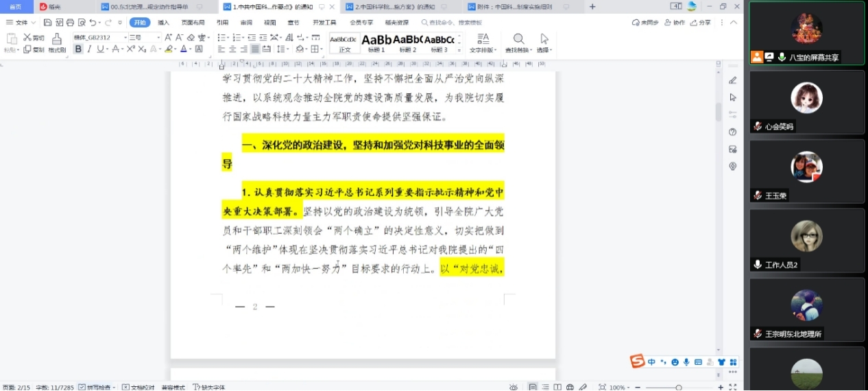Click the Cut (剪切) scissors icon
Image resolution: width=868 pixels, height=391 pixels.
28,38
